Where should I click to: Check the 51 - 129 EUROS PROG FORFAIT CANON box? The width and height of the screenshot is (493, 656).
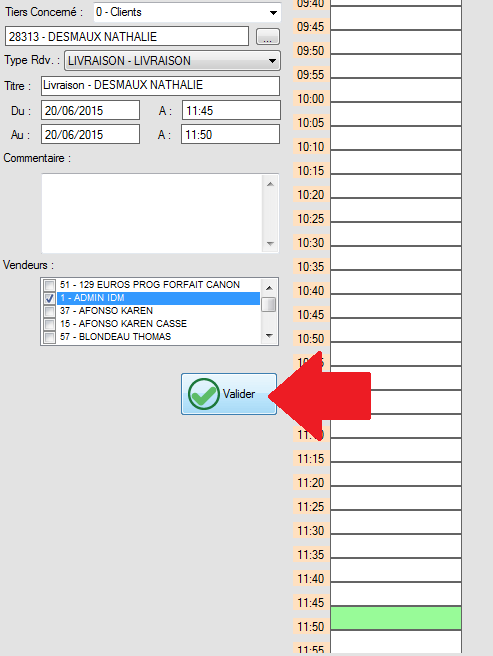point(50,285)
